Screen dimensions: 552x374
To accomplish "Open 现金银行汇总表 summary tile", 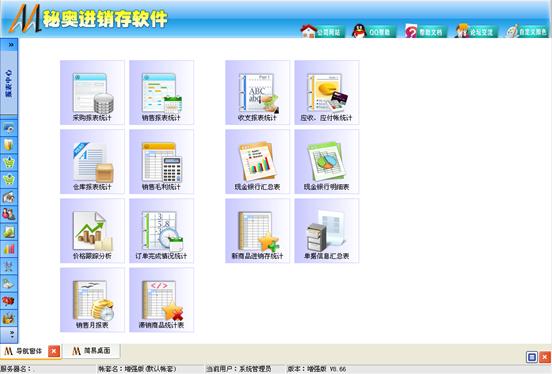I will tap(257, 162).
